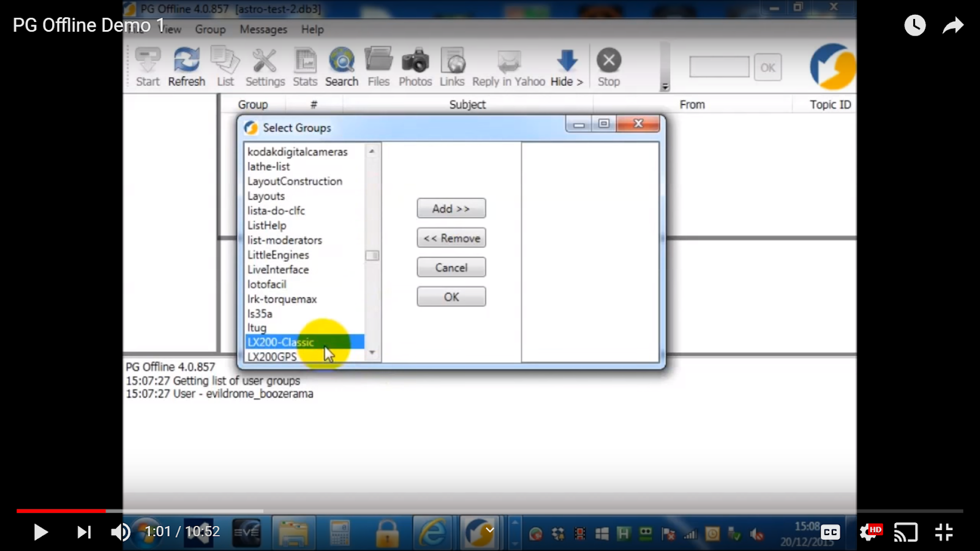Click the Add >> button
The width and height of the screenshot is (980, 551).
451,208
